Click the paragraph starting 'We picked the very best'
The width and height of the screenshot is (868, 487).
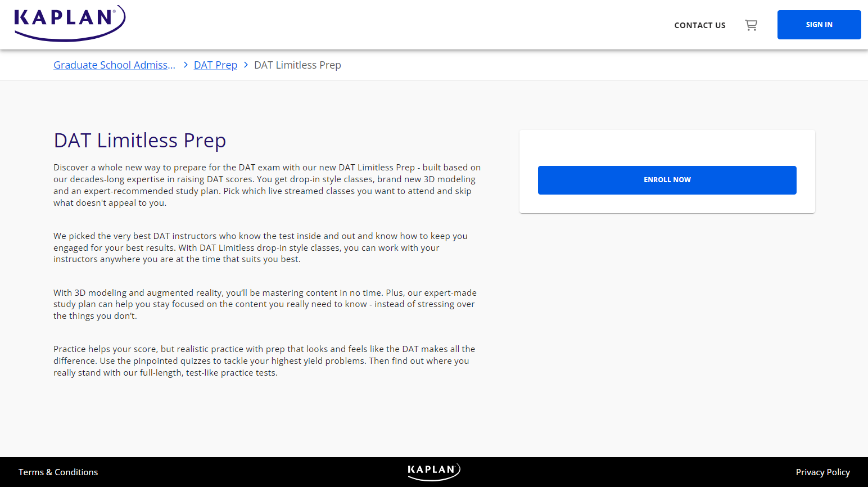(x=261, y=247)
